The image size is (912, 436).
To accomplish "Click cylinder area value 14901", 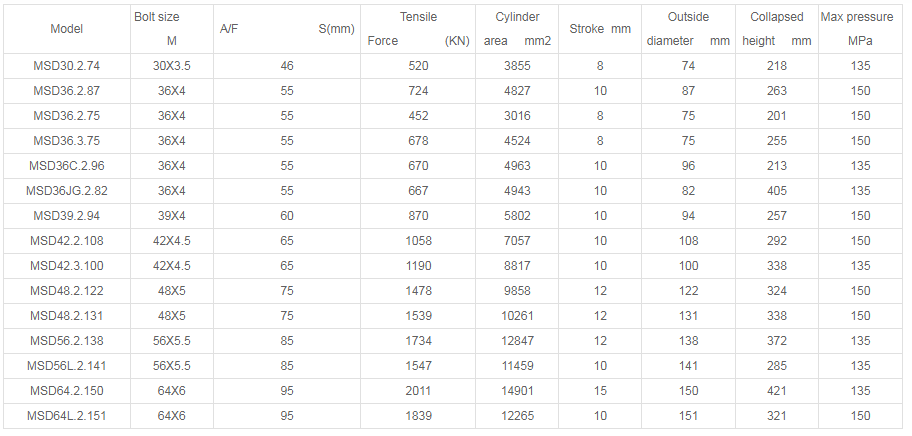I will coord(517,390).
